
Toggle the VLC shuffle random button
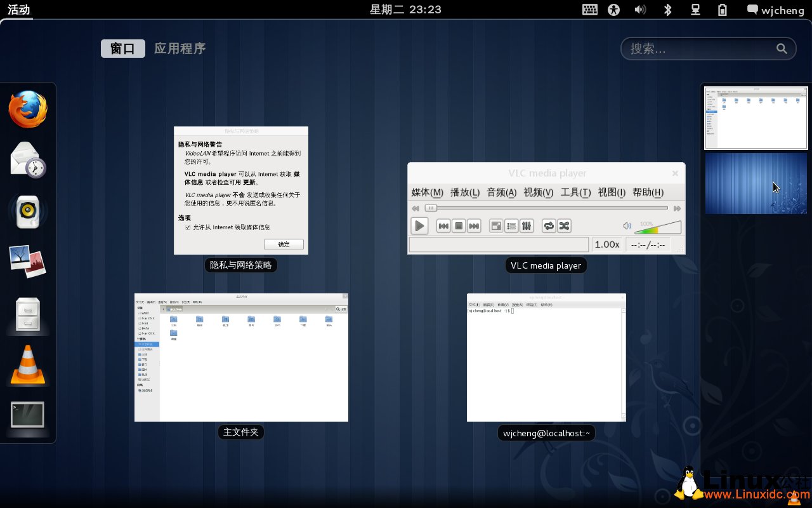point(564,225)
